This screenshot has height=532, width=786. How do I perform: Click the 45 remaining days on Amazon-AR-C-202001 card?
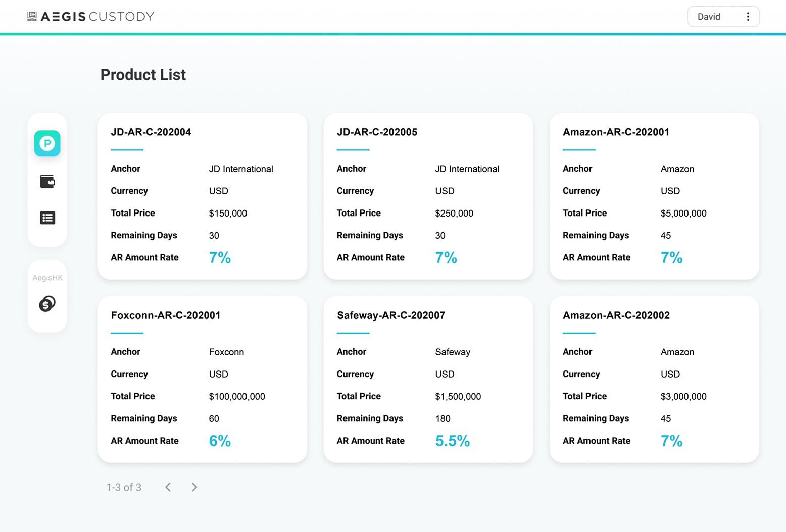666,236
